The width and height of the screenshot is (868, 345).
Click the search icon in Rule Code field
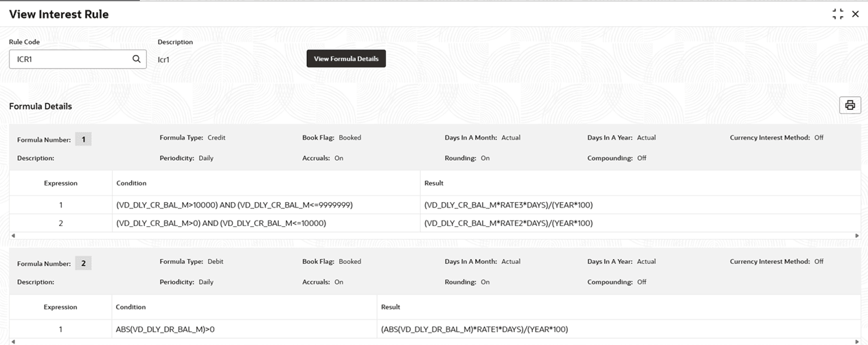pyautogui.click(x=136, y=59)
